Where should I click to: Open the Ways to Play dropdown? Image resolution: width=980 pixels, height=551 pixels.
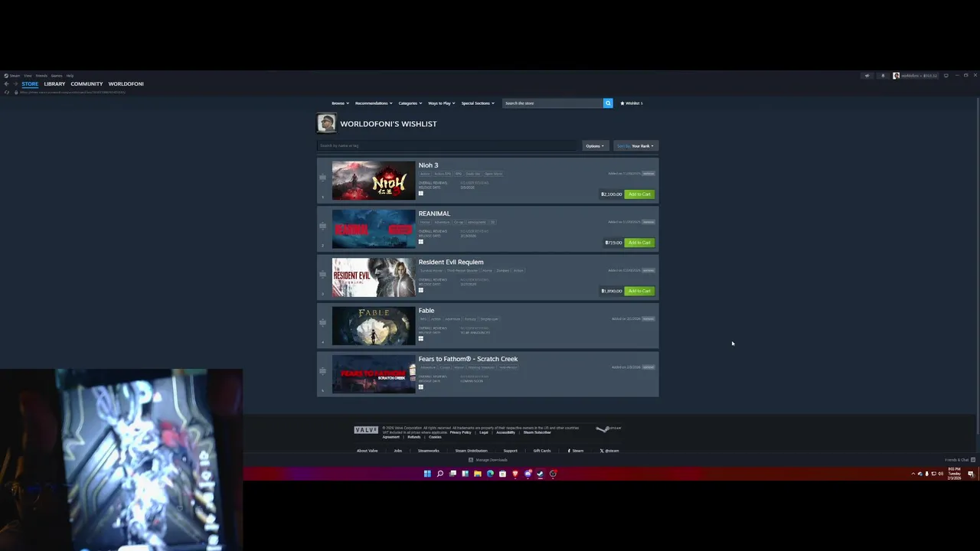coord(442,103)
